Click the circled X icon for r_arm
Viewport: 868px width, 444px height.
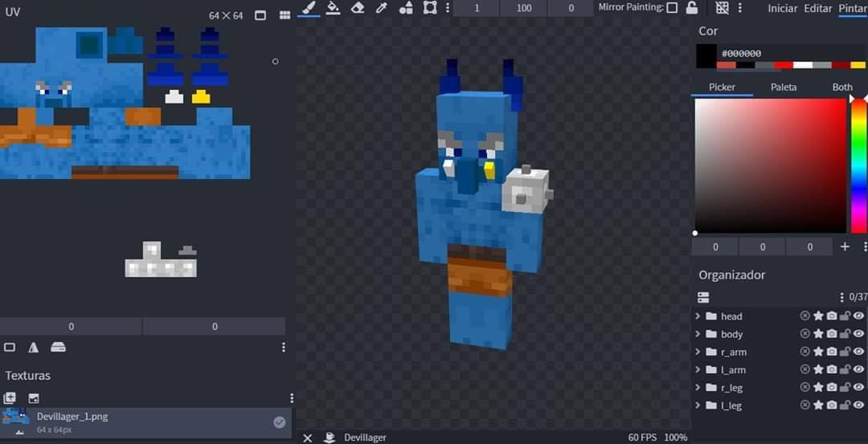(x=805, y=352)
